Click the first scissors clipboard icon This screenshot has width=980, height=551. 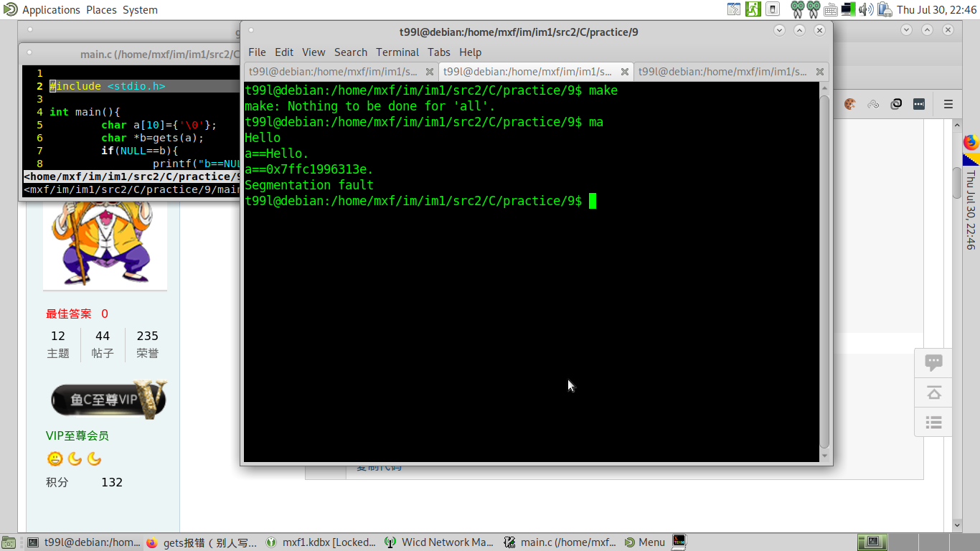coord(798,9)
